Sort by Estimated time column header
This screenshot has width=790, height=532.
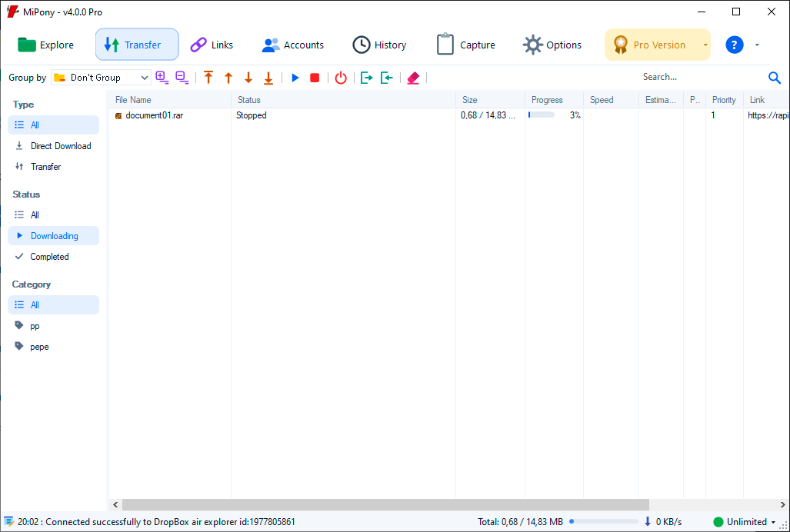pos(661,100)
